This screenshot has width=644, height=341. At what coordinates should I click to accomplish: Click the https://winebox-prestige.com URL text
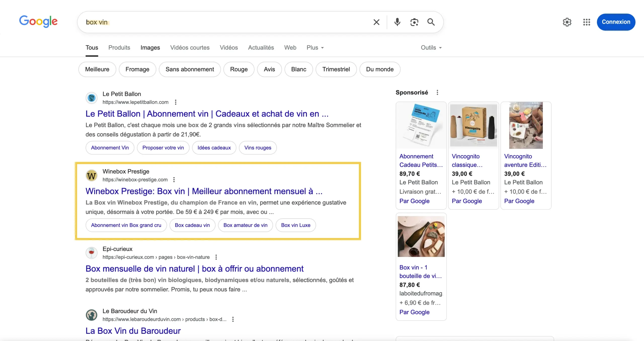click(135, 180)
